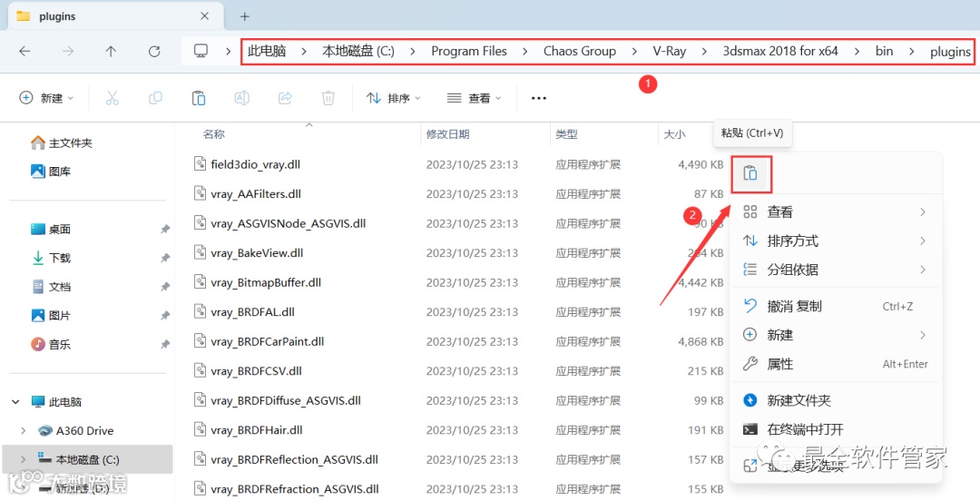Sort by the 修改日期 column header

[x=447, y=133]
